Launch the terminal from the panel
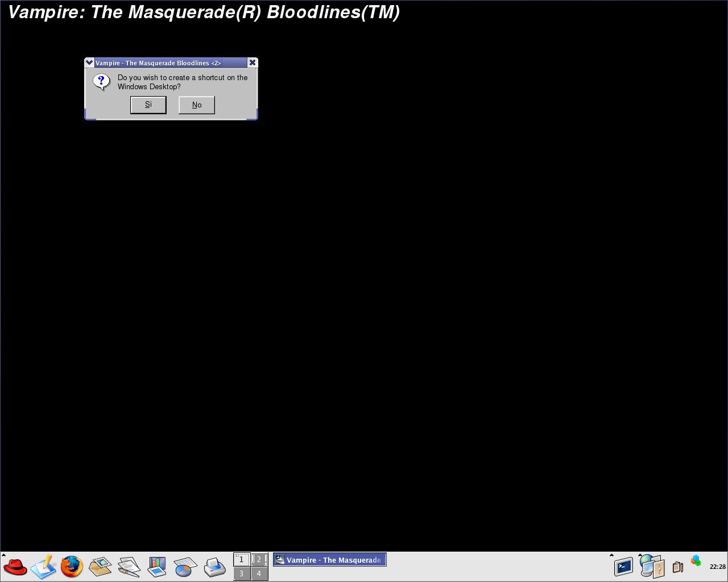This screenshot has height=582, width=728. click(x=623, y=567)
